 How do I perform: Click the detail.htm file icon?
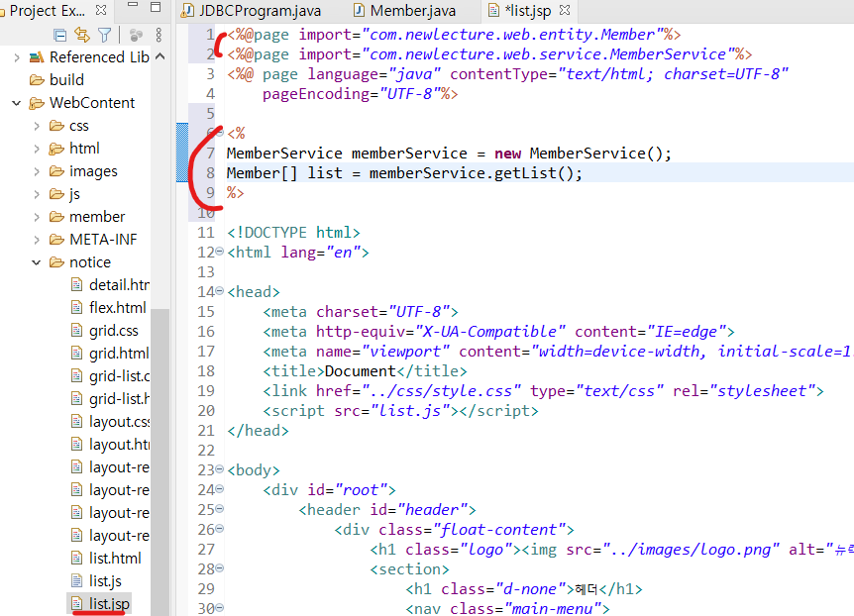(x=77, y=285)
